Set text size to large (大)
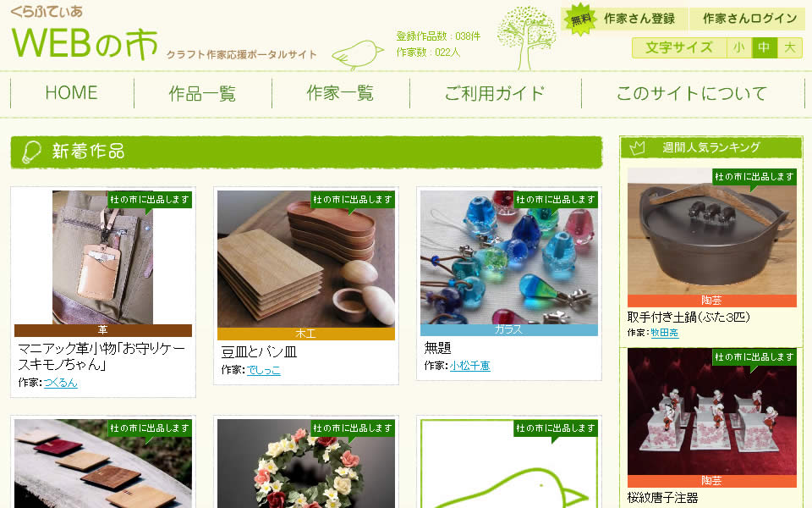 pyautogui.click(x=789, y=47)
